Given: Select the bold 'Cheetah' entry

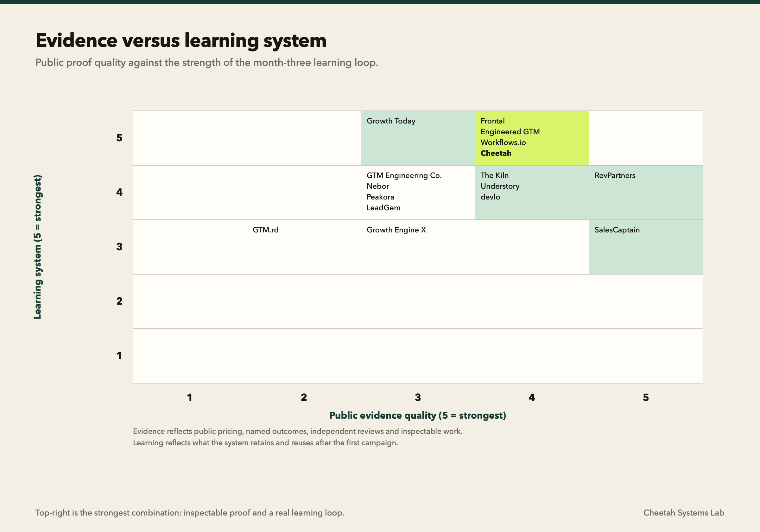Looking at the screenshot, I should click(496, 153).
